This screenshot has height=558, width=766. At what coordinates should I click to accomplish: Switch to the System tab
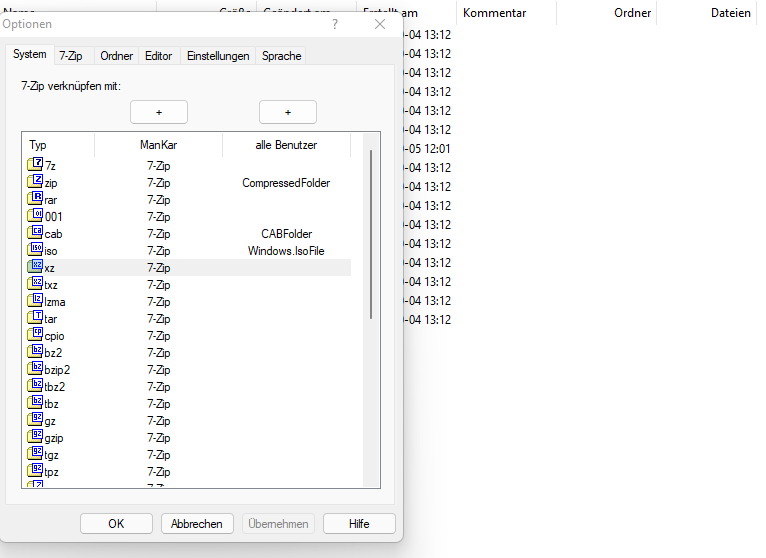[30, 54]
